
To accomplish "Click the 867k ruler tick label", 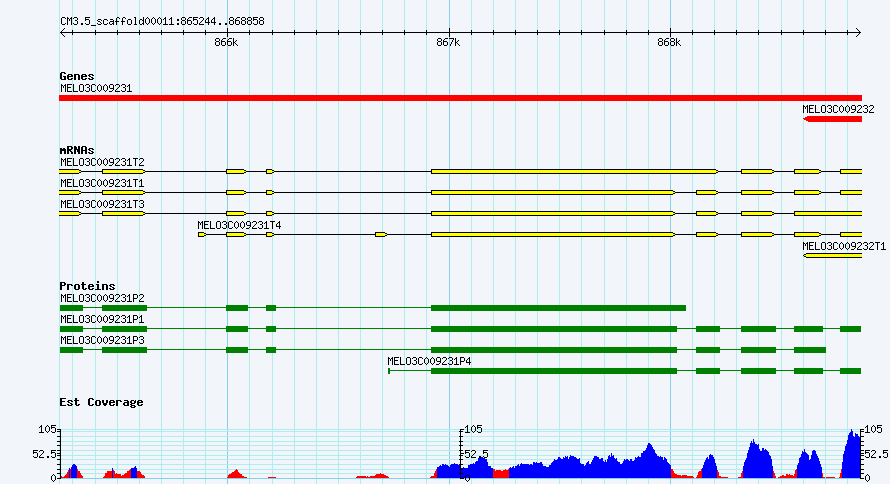I will (448, 43).
